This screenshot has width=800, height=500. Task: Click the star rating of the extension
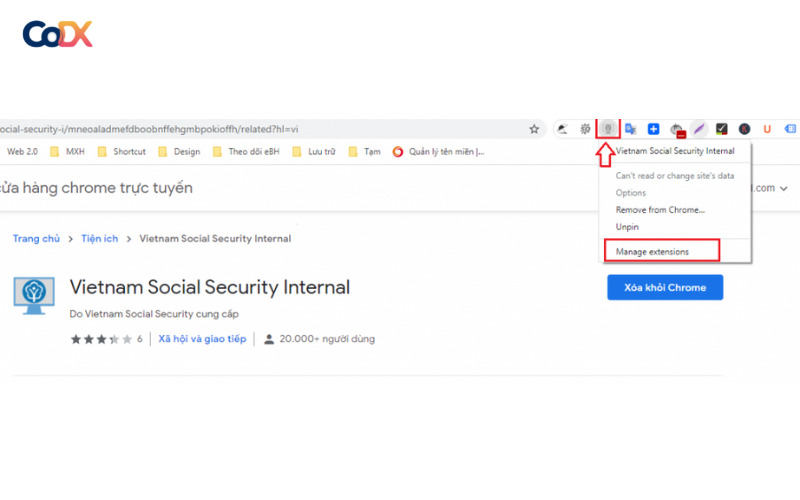(101, 339)
